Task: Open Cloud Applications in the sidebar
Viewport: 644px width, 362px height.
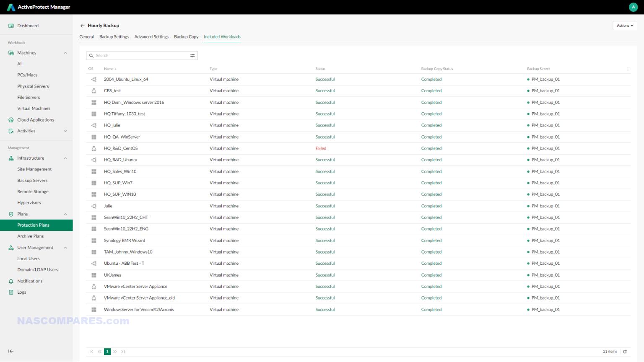Action: 35,120
